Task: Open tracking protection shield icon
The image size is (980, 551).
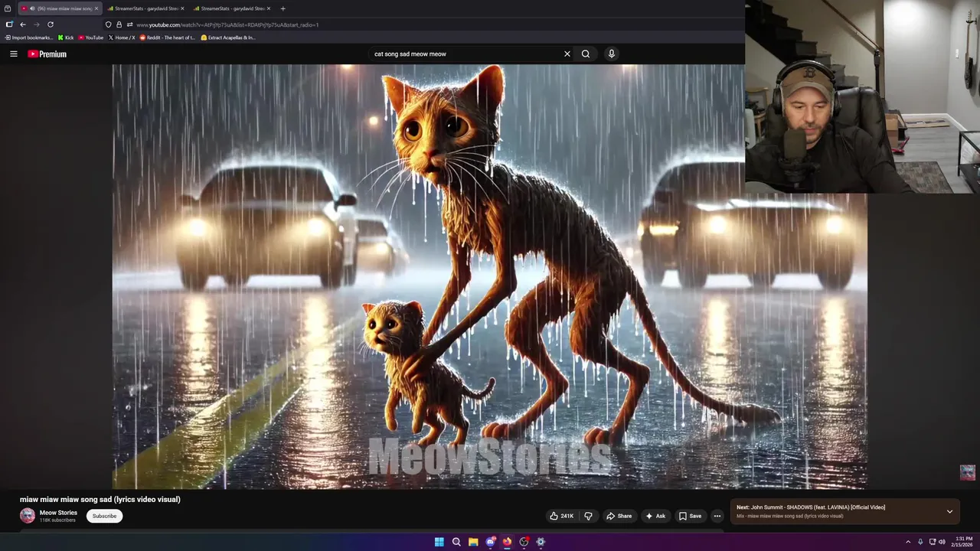Action: [x=109, y=24]
